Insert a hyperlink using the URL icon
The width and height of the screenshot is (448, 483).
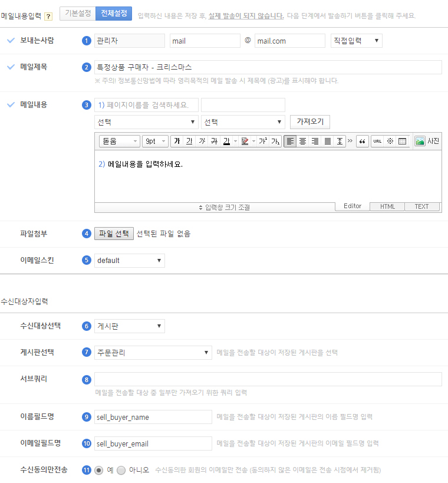377,142
